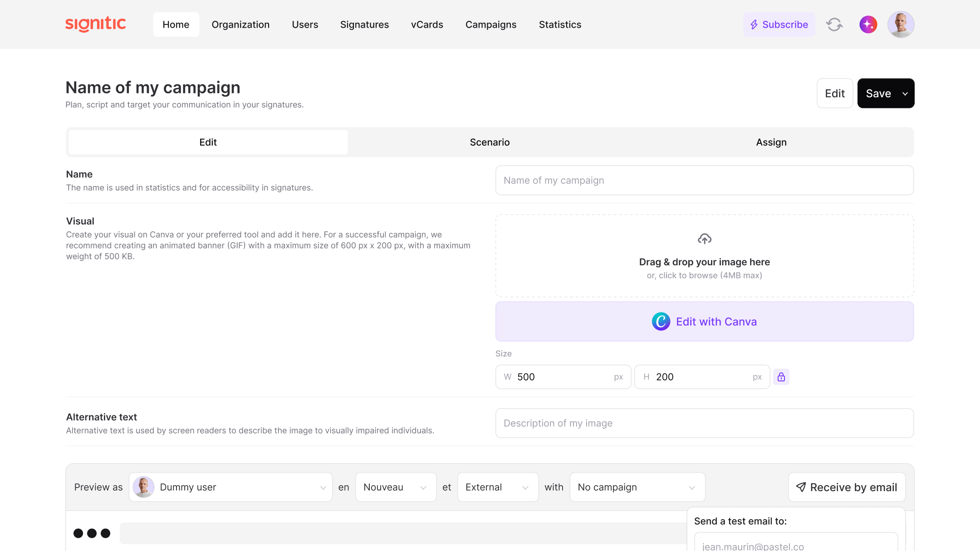Open the Campaigns menu item
This screenshot has width=980, height=551.
click(x=491, y=24)
